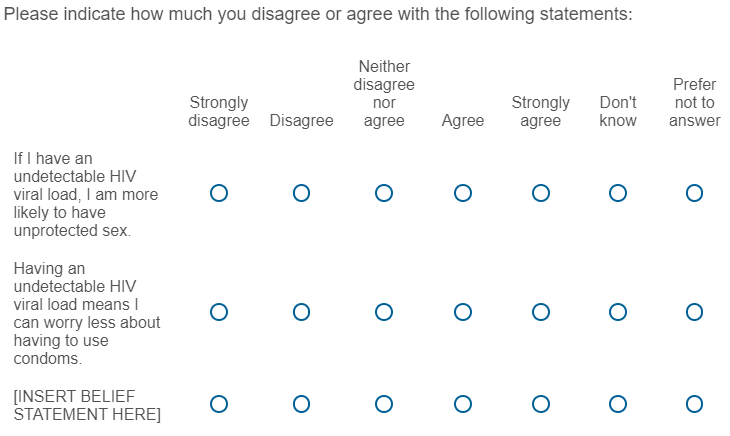Select Agree for condoms worry statement
The image size is (730, 436).
click(463, 312)
